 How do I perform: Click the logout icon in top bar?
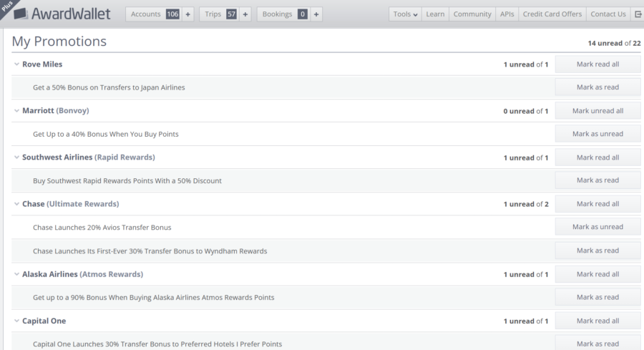coord(638,14)
